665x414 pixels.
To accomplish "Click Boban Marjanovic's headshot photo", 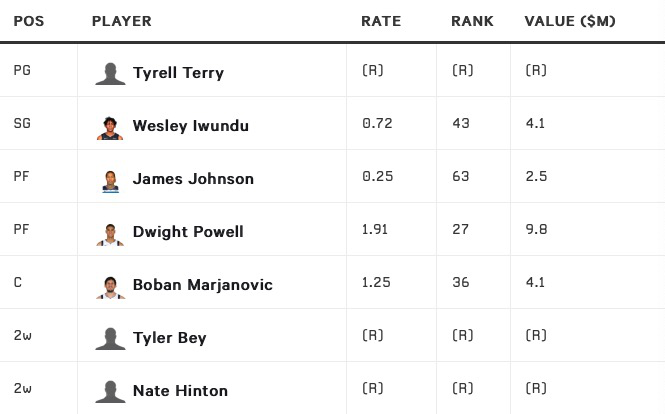I will pyautogui.click(x=110, y=285).
